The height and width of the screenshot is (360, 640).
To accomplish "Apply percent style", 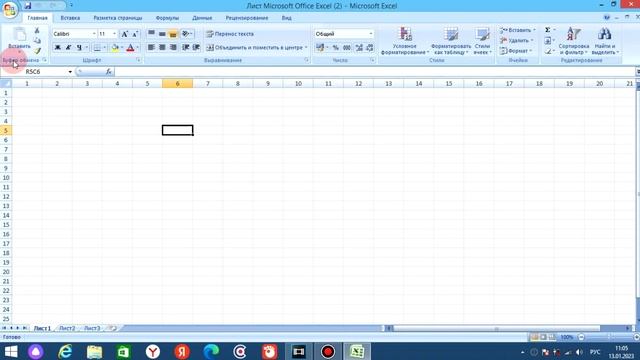I will [x=336, y=48].
